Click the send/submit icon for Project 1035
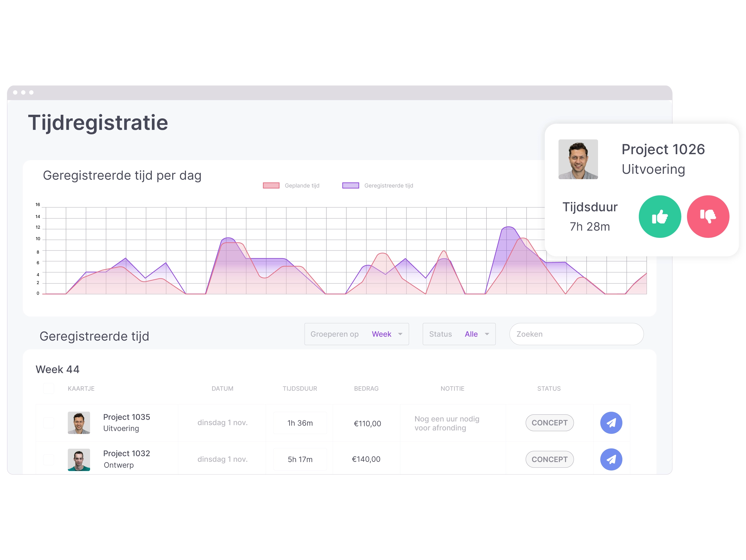746x560 pixels. point(611,422)
